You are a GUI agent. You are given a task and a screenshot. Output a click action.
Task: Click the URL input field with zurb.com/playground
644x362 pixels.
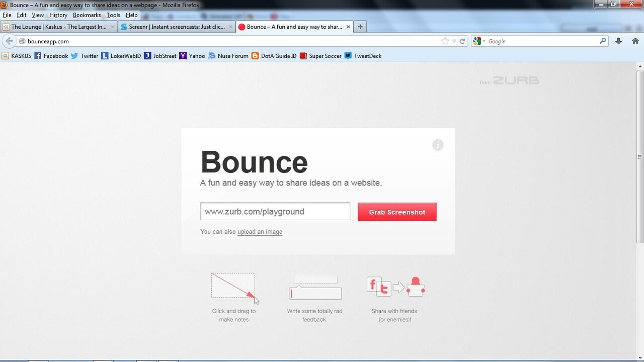(275, 211)
